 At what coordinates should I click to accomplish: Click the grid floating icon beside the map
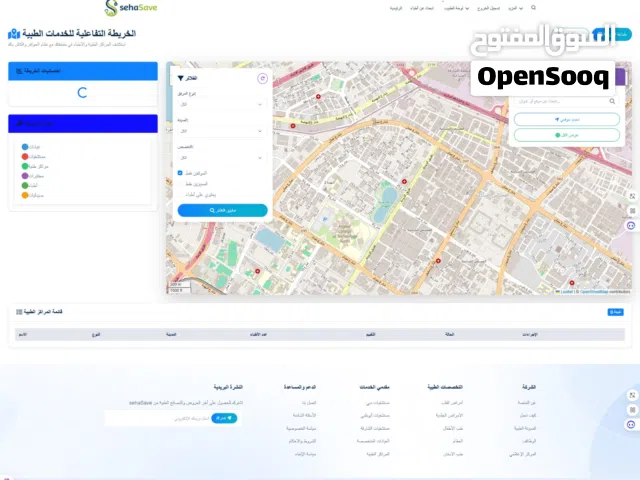[632, 211]
